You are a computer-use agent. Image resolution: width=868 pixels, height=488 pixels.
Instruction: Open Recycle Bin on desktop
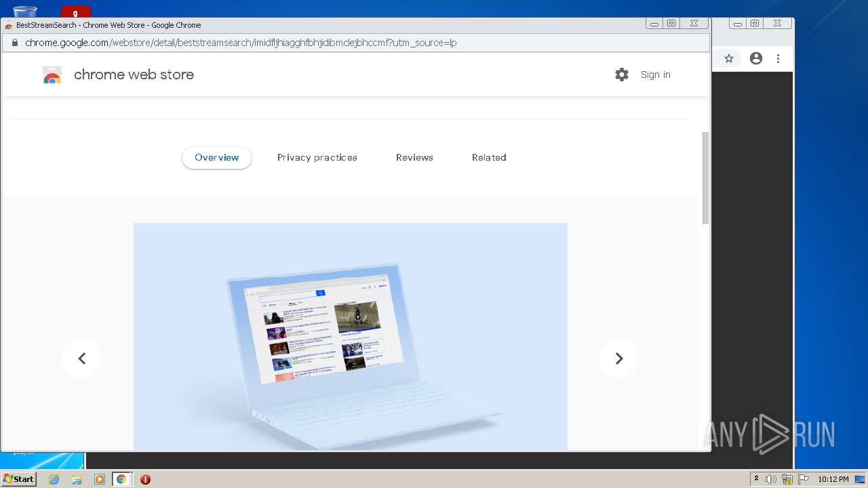coord(25,12)
